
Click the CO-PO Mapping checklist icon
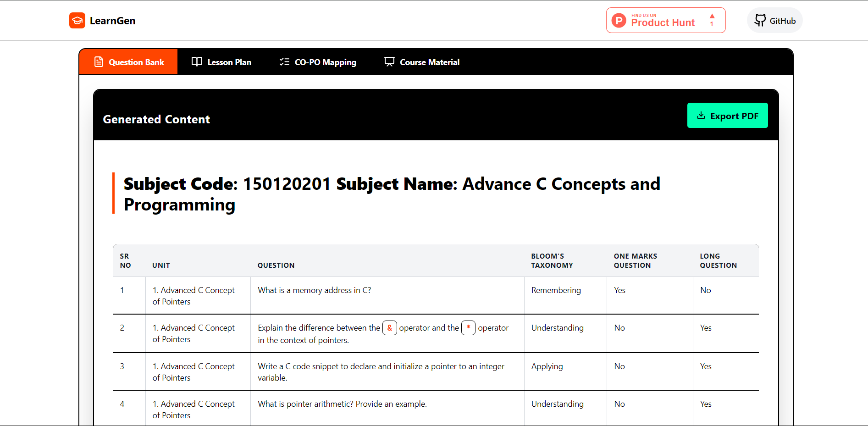(x=284, y=62)
